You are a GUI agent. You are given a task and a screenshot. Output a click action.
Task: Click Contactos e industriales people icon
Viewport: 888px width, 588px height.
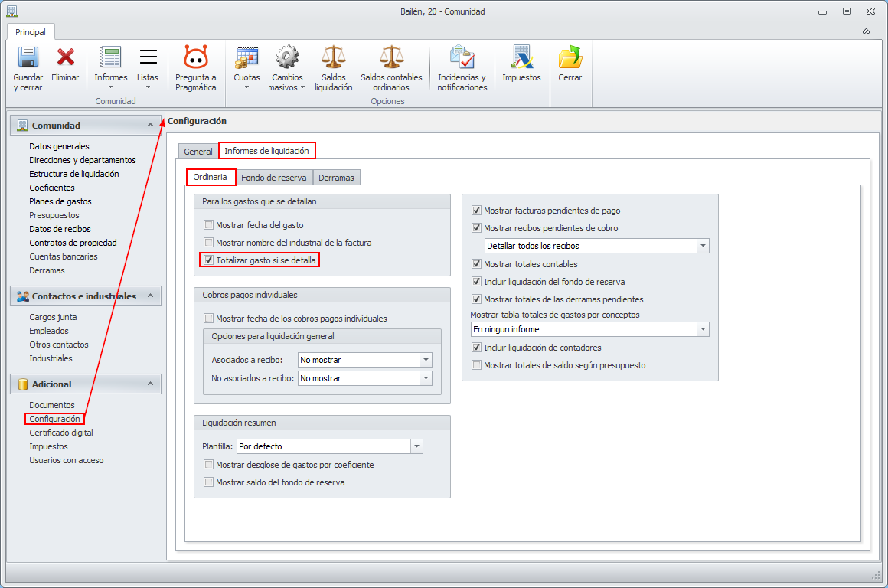pyautogui.click(x=23, y=296)
